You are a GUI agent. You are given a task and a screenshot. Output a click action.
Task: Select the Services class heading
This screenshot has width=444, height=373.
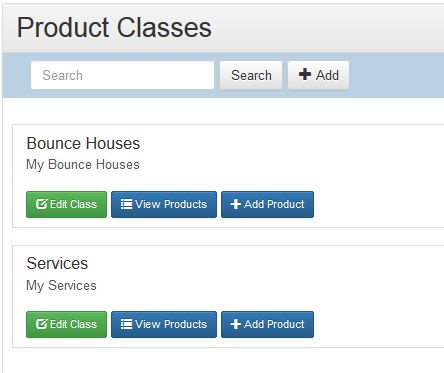pos(57,264)
